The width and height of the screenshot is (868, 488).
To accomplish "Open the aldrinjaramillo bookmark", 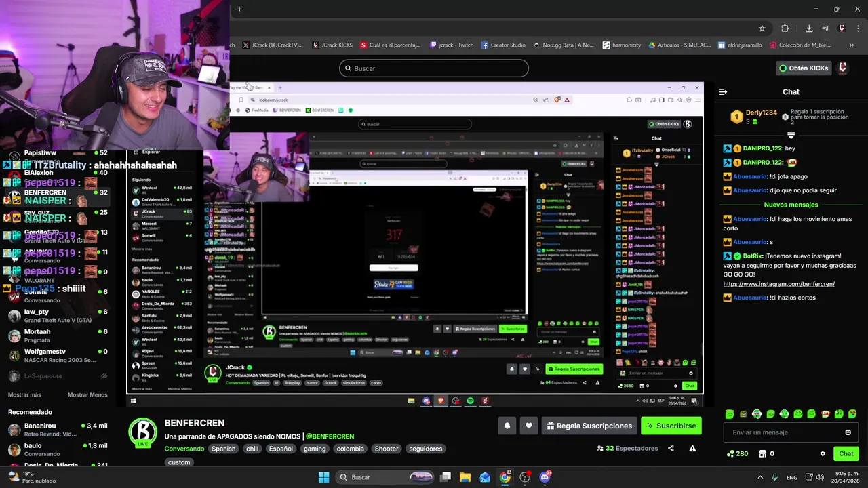I will [x=740, y=45].
